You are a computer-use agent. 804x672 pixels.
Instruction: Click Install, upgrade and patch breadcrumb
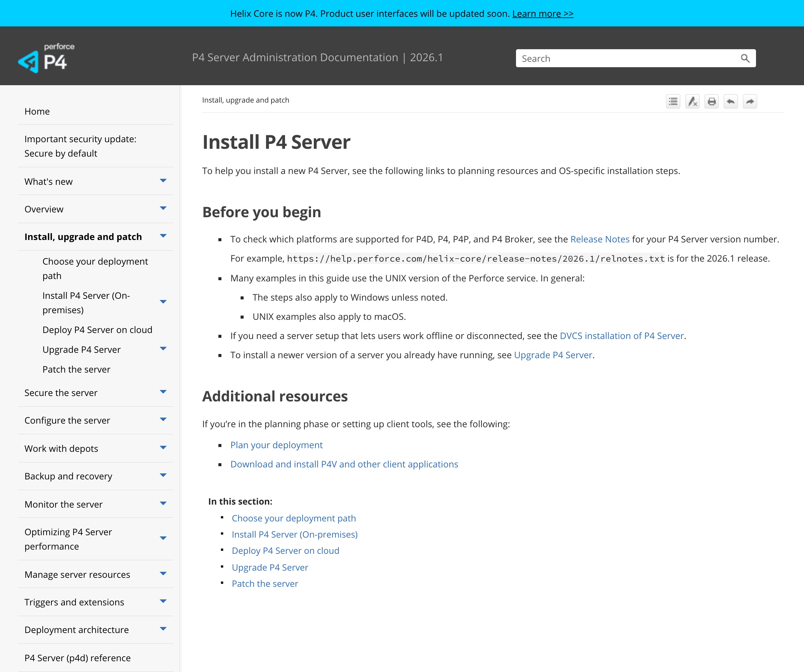245,100
